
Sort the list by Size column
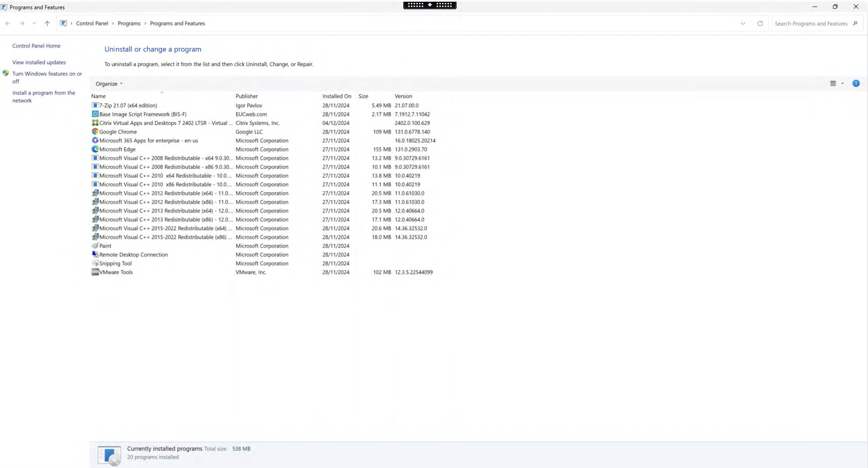click(x=363, y=96)
